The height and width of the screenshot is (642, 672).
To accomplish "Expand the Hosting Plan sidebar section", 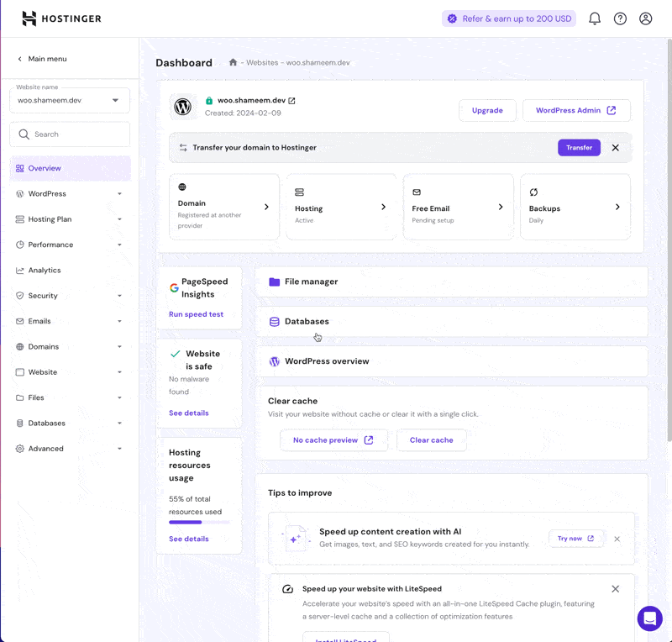I will coord(119,219).
